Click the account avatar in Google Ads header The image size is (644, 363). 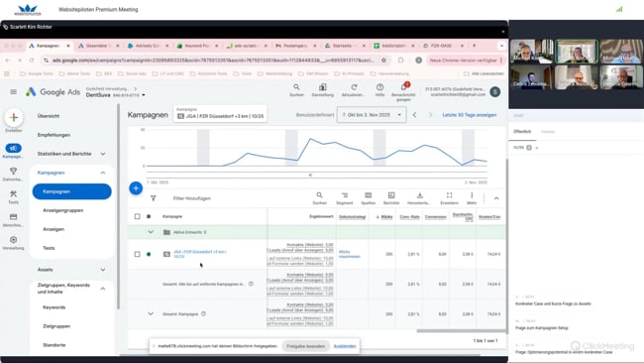click(495, 91)
